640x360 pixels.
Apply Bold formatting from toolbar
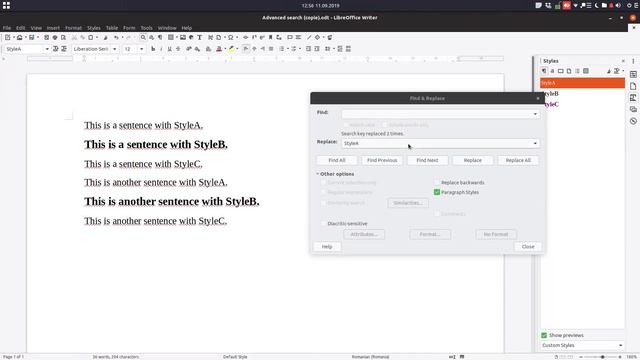coord(153,49)
